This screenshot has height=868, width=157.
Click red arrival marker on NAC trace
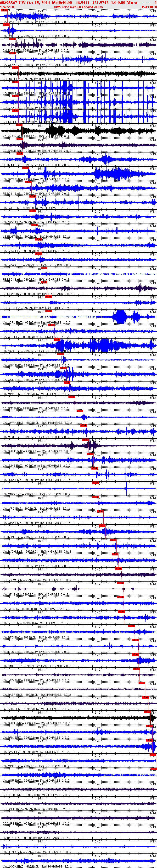point(57,340)
